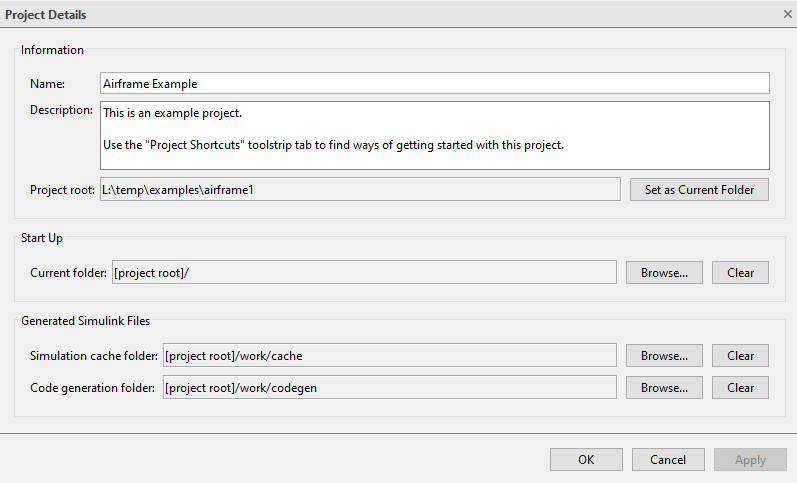
Task: Click the Information group heading
Action: (52, 50)
